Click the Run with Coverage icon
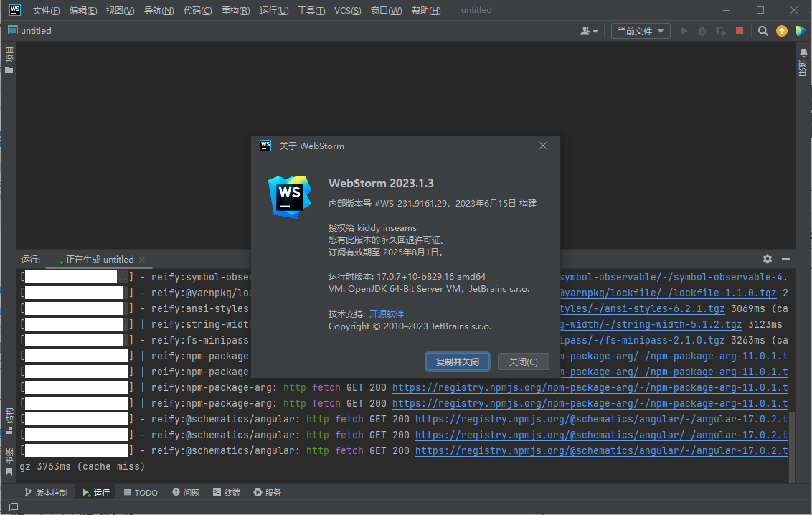The image size is (812, 515). coord(721,31)
